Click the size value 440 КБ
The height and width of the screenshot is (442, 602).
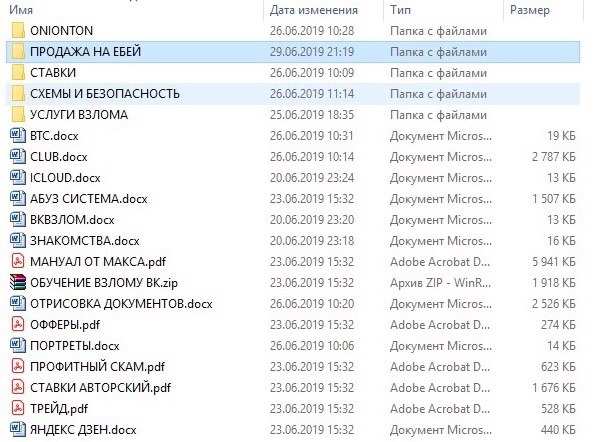point(558,430)
